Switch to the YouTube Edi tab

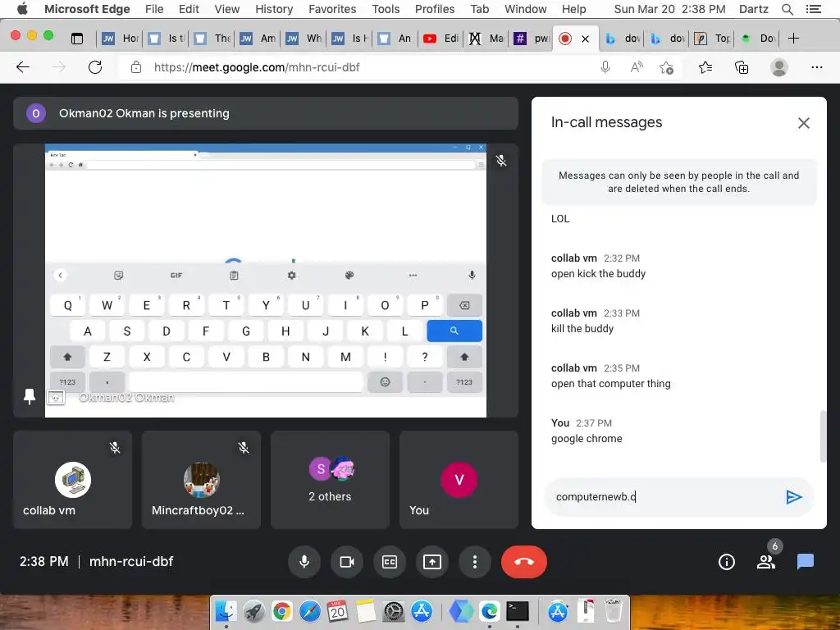tap(441, 38)
